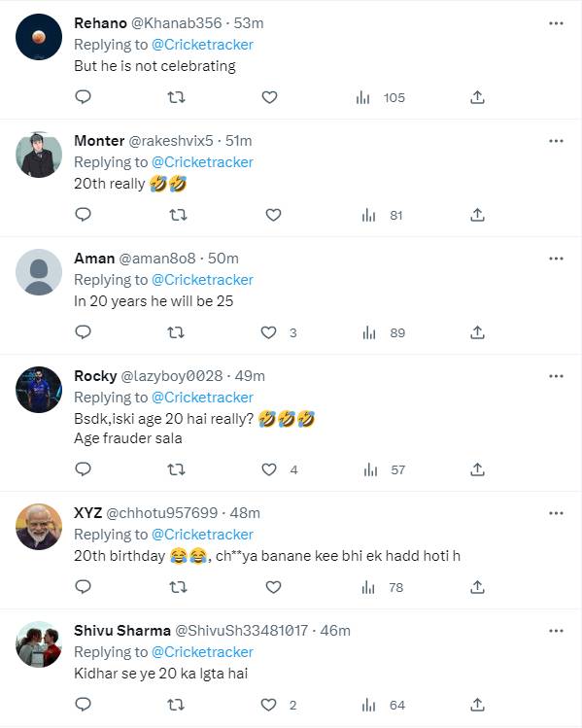The height and width of the screenshot is (728, 582).
Task: Like Aman's "In 20 years" tweet
Action: click(x=269, y=332)
